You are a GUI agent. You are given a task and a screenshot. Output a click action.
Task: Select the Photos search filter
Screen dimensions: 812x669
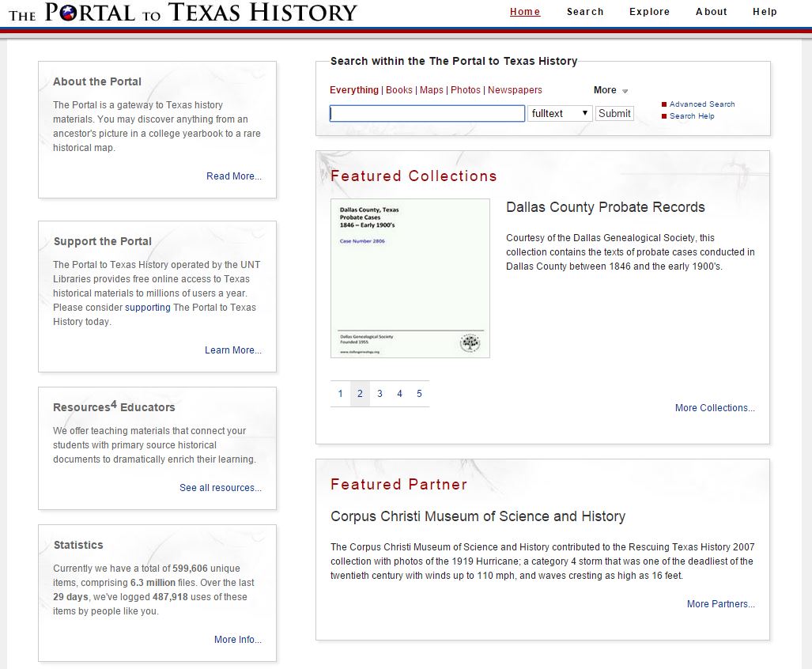[x=466, y=90]
